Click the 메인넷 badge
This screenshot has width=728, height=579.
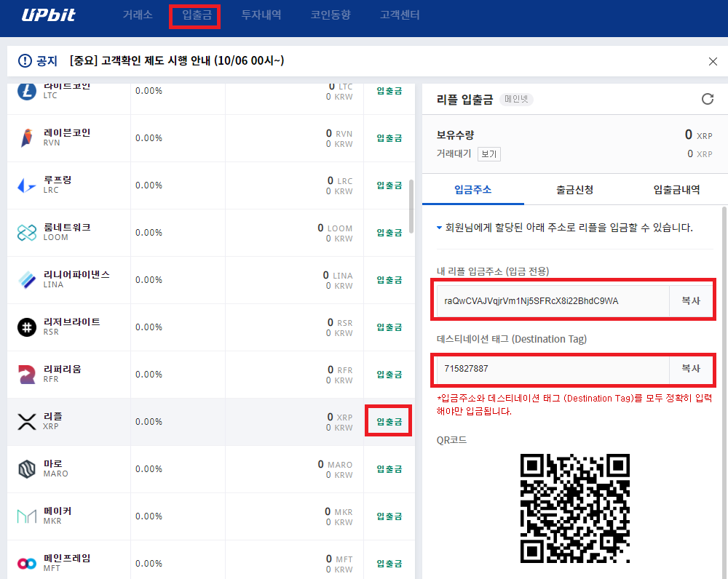pyautogui.click(x=516, y=99)
